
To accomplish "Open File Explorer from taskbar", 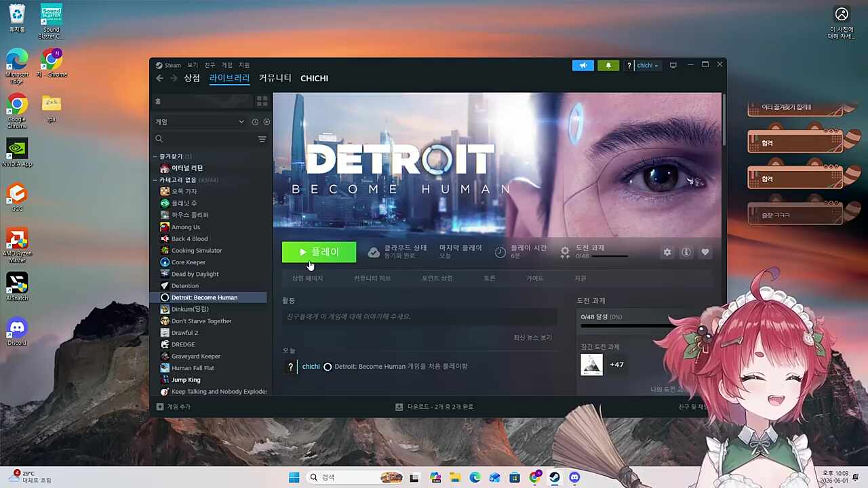I will point(455,478).
